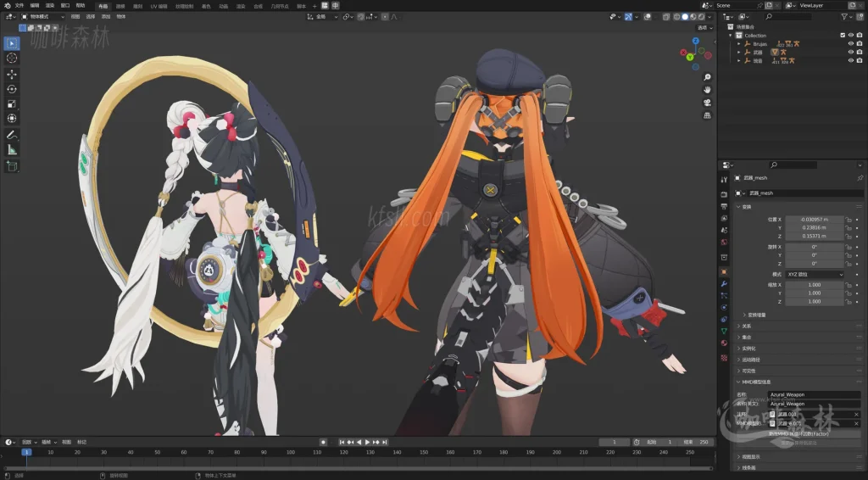The image size is (868, 480).
Task: Switch perspective/orthographic grid icon
Action: coord(707,115)
